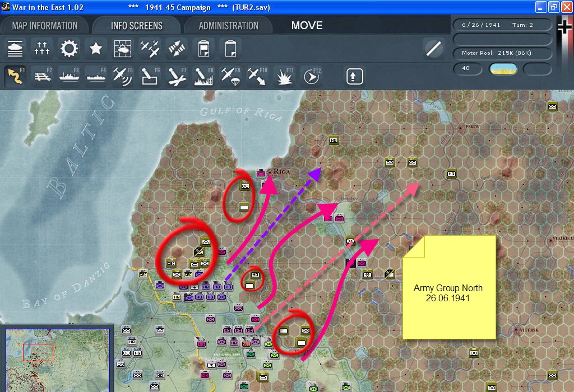Click the German cross flag emblem

[564, 28]
